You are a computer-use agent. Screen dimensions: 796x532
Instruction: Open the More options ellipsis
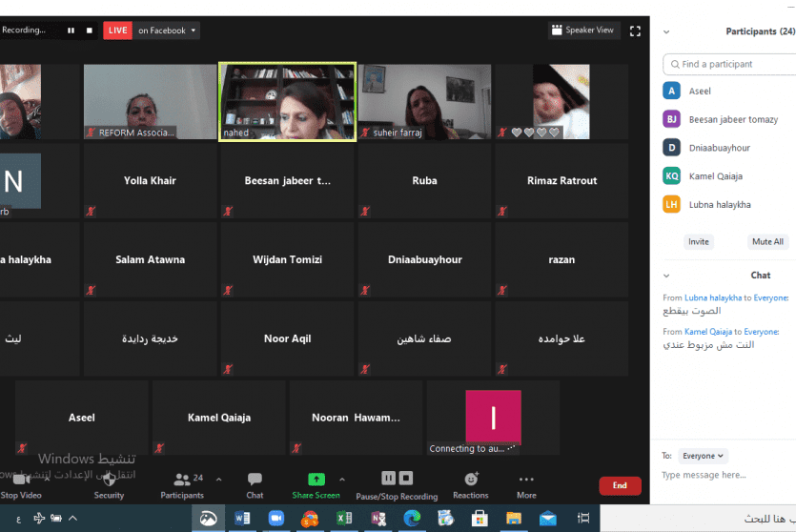pyautogui.click(x=526, y=480)
